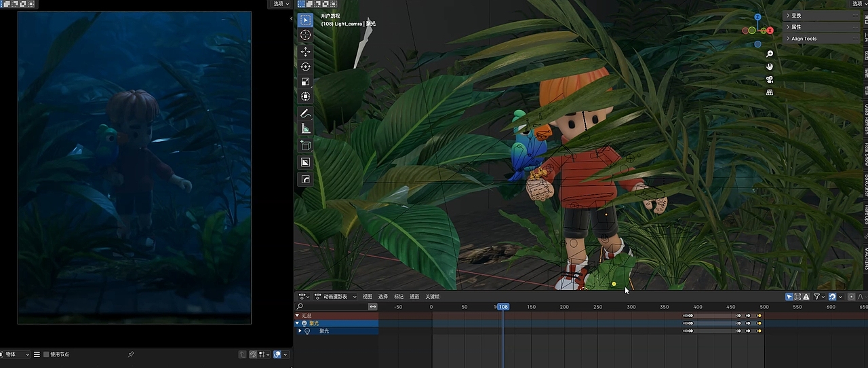Open the 通道 menu in dope sheet
This screenshot has height=368, width=868.
point(414,297)
